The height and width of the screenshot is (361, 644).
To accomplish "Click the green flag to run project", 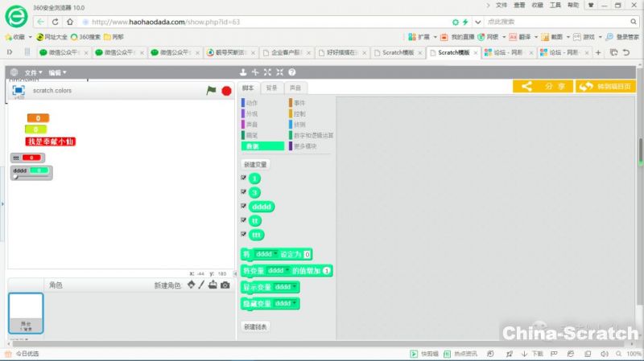I will (x=211, y=91).
